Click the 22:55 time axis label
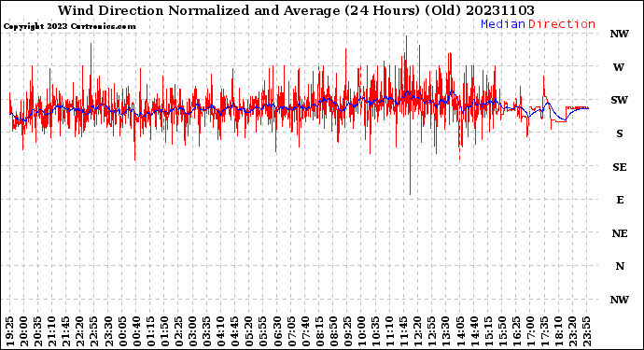Screen dimensions: 644x350 94,331
